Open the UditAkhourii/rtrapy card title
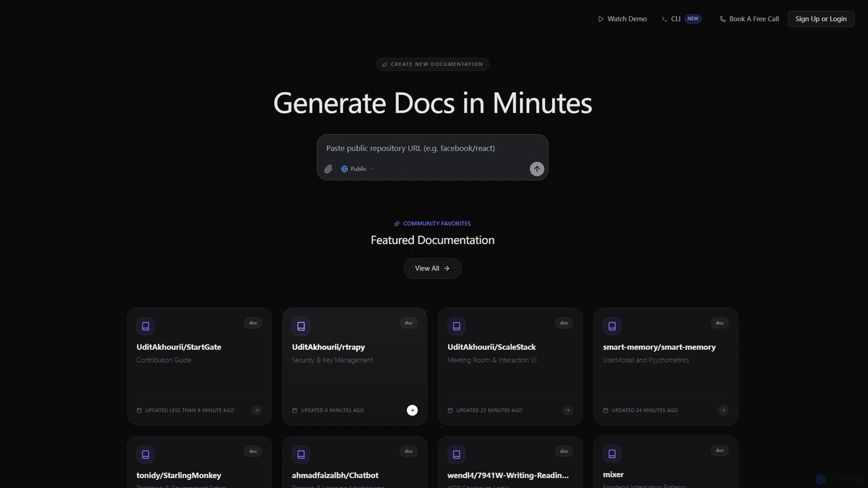Screen dimensions: 868x488 pyautogui.click(x=329, y=347)
